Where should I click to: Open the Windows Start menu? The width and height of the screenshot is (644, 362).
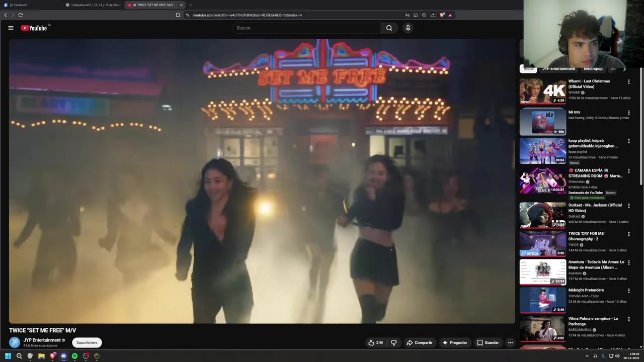tap(8, 356)
